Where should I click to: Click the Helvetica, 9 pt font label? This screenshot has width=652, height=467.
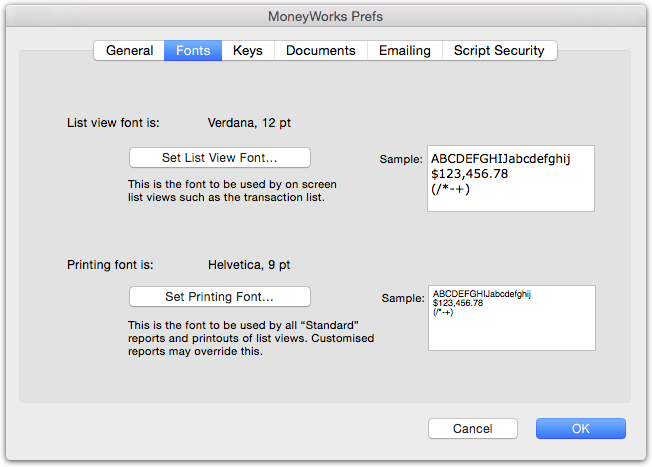(x=249, y=264)
